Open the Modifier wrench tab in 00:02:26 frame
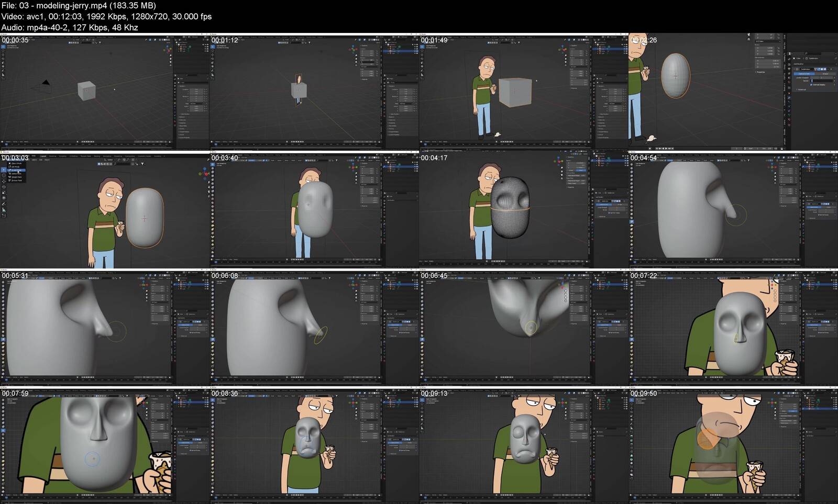The height and width of the screenshot is (504, 838). pyautogui.click(x=789, y=97)
